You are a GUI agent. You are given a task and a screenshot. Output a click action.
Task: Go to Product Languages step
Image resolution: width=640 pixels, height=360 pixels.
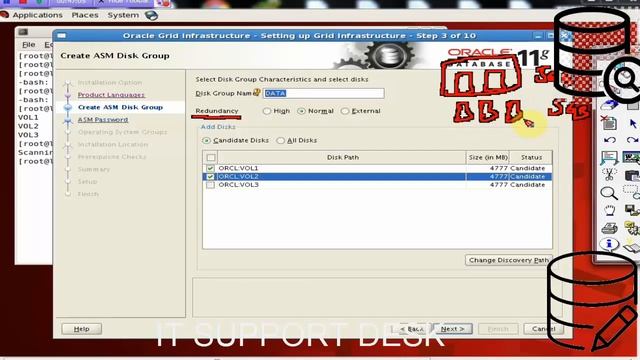click(111, 95)
